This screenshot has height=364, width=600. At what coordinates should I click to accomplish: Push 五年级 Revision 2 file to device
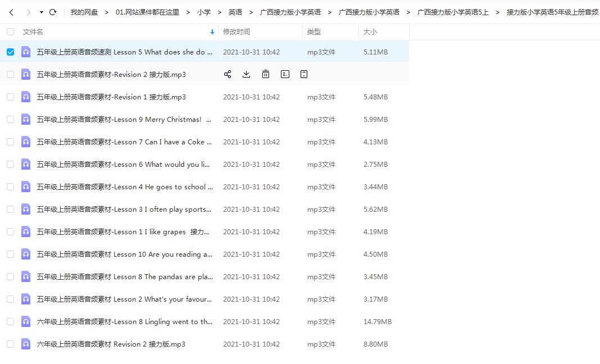304,74
